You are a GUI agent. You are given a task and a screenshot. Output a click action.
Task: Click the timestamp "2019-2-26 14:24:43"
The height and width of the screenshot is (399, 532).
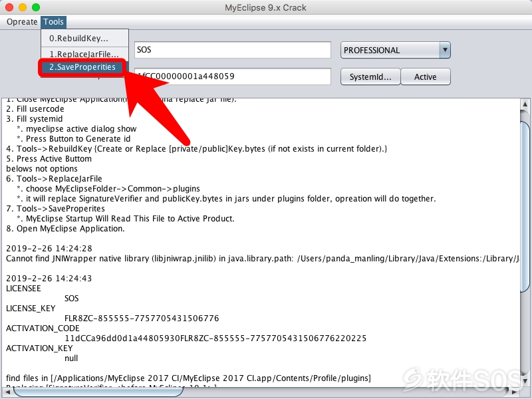click(49, 279)
